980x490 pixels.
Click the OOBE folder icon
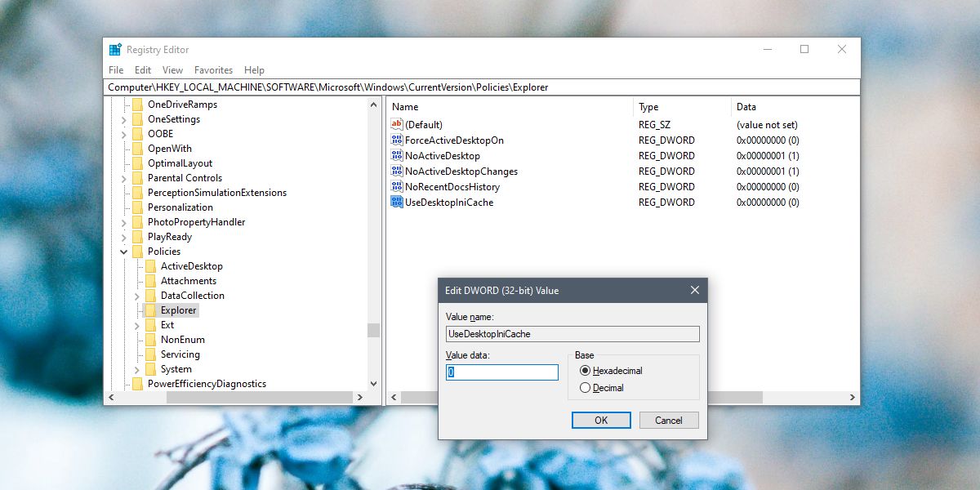tap(137, 134)
